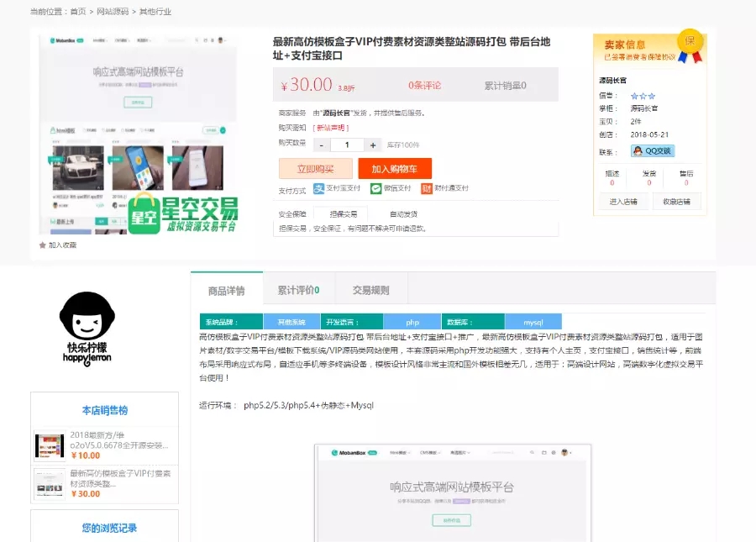Click the seller's star reputation rating

click(643, 96)
